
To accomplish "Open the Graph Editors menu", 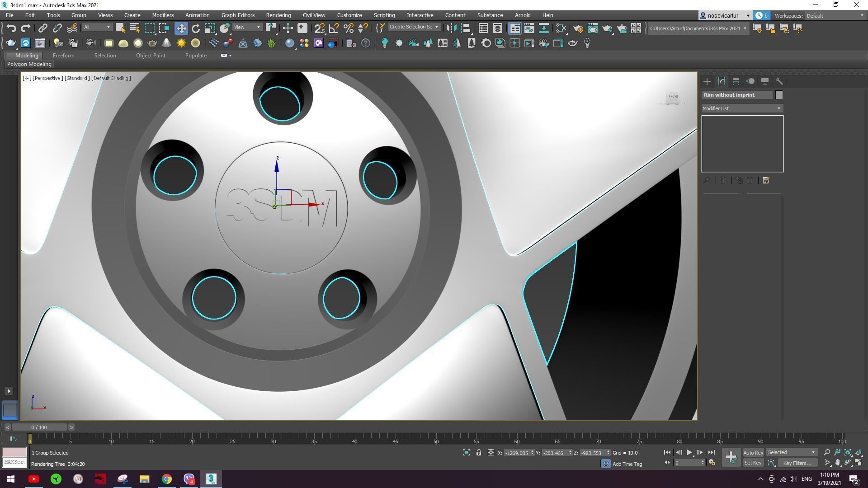I will pyautogui.click(x=238, y=15).
